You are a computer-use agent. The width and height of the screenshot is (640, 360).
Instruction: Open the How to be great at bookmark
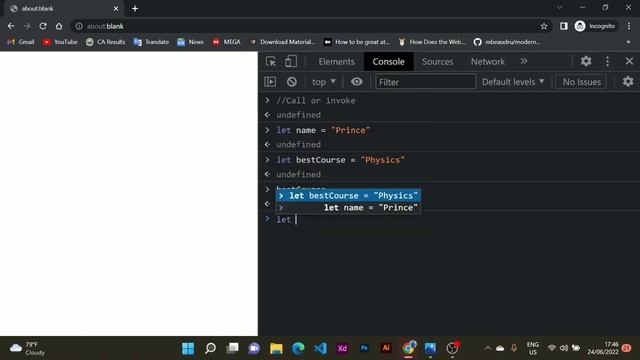point(357,42)
